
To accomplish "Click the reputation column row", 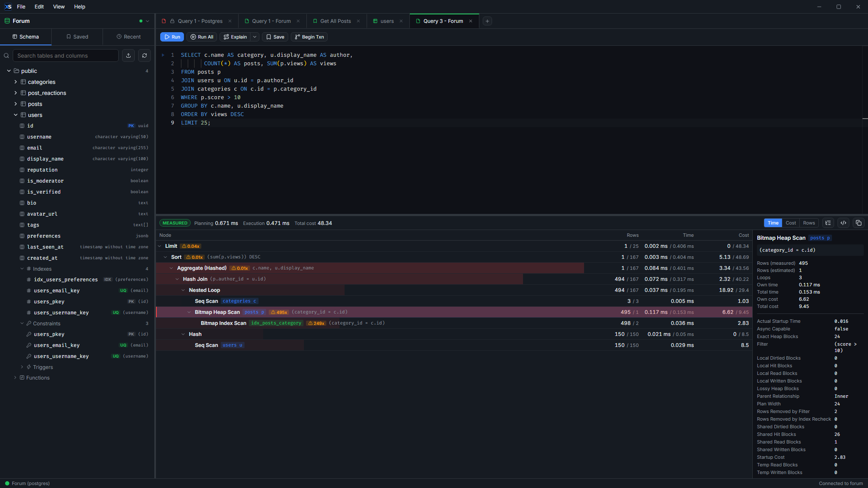I will pyautogui.click(x=77, y=170).
